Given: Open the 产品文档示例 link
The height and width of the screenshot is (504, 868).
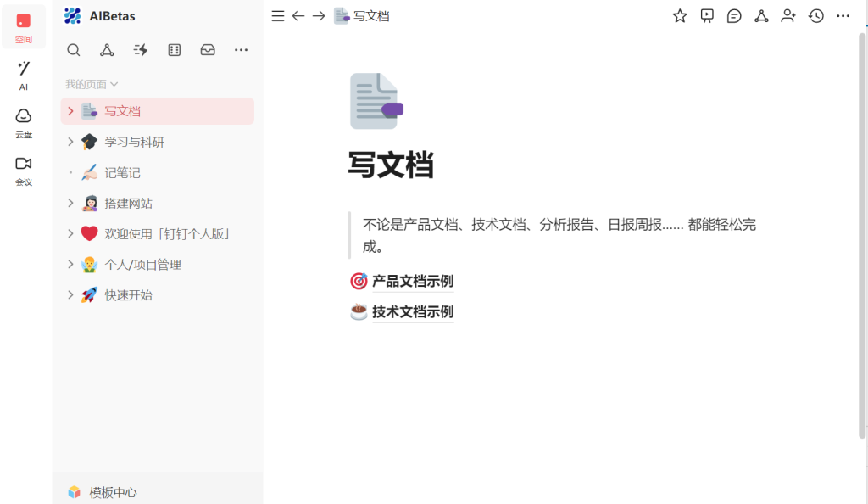Looking at the screenshot, I should 414,280.
